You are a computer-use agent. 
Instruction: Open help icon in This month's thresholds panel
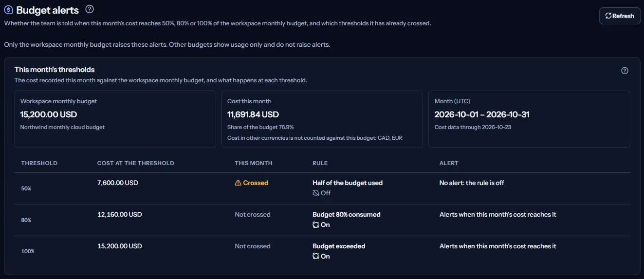tap(625, 71)
